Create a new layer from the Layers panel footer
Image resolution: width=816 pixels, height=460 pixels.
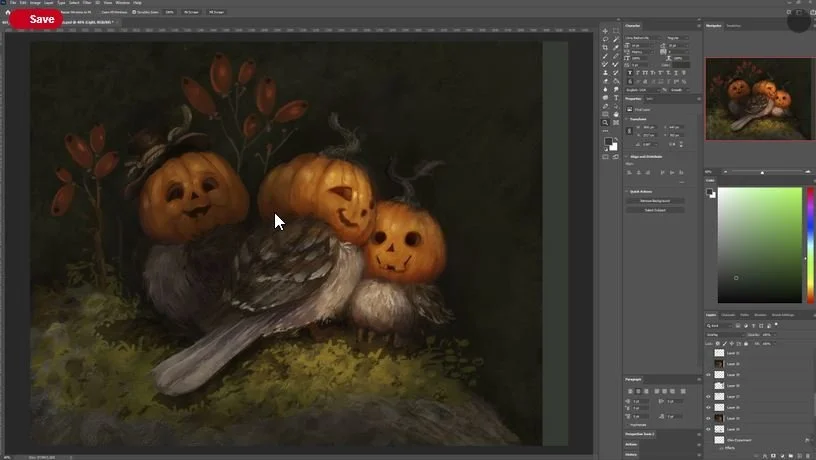click(798, 455)
